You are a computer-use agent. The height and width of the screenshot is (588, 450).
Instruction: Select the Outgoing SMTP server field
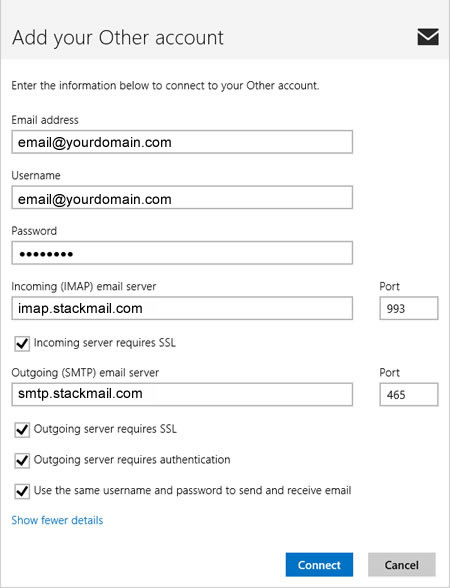pyautogui.click(x=182, y=394)
